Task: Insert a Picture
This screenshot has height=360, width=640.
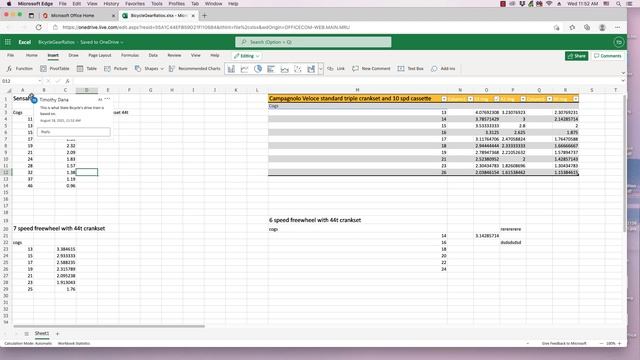Action: [116, 69]
